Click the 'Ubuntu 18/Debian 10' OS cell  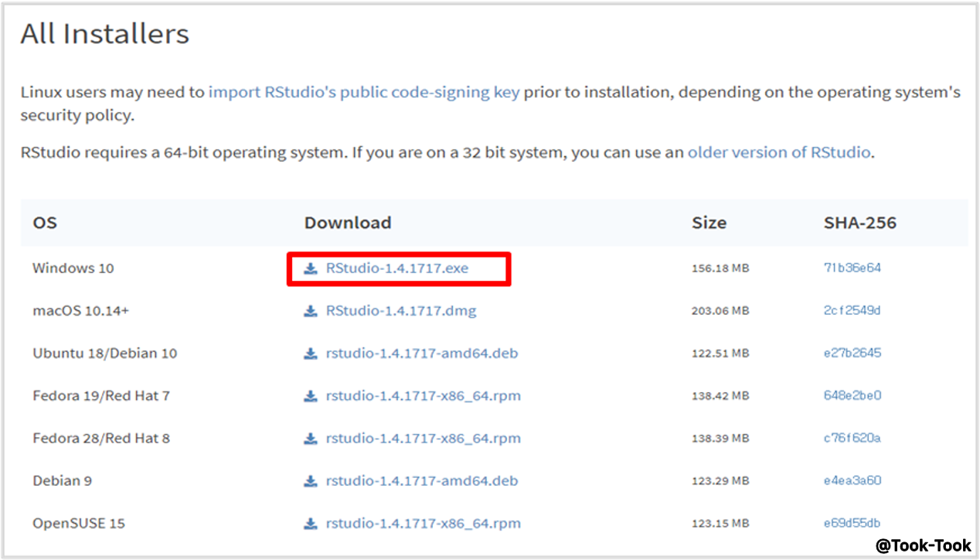pos(105,353)
